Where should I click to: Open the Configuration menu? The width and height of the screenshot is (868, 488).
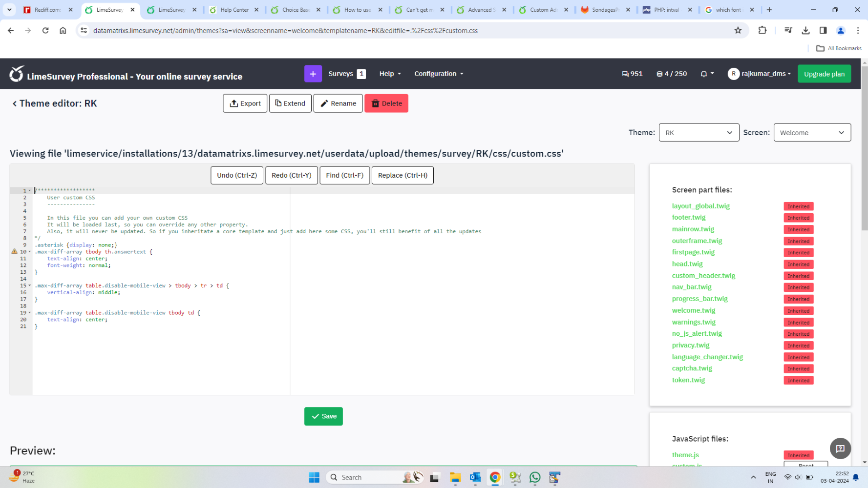[439, 74]
